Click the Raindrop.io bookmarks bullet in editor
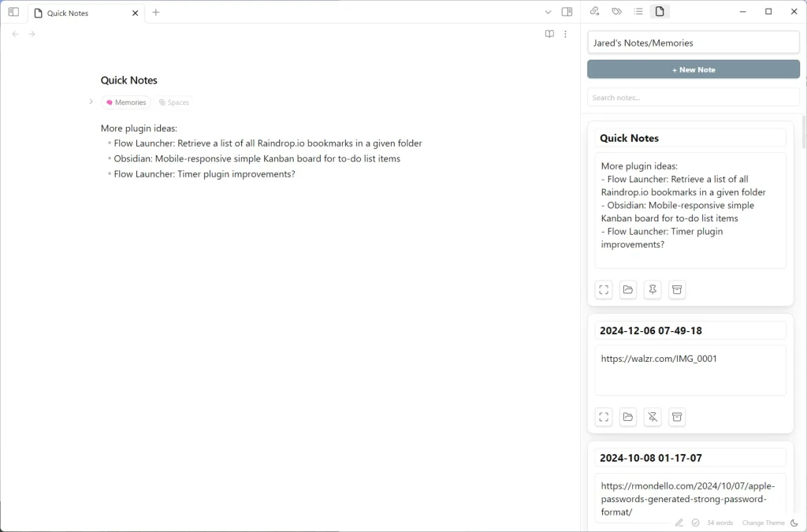807x532 pixels. (268, 143)
